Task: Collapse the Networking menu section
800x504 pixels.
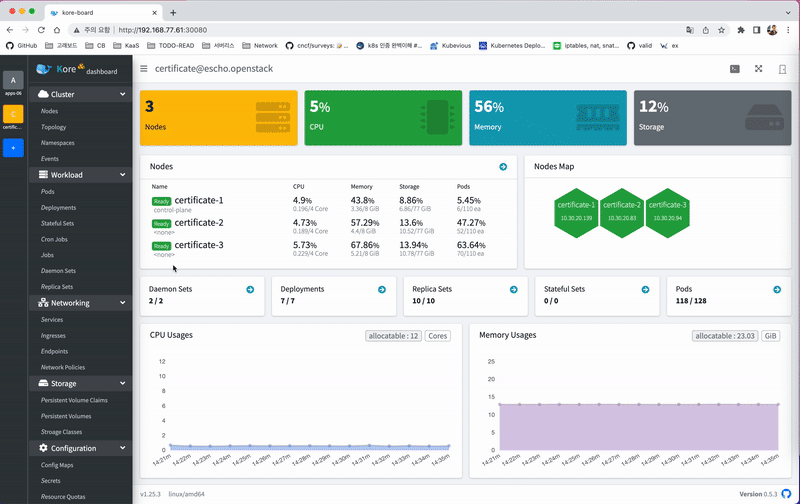Action: [80, 303]
